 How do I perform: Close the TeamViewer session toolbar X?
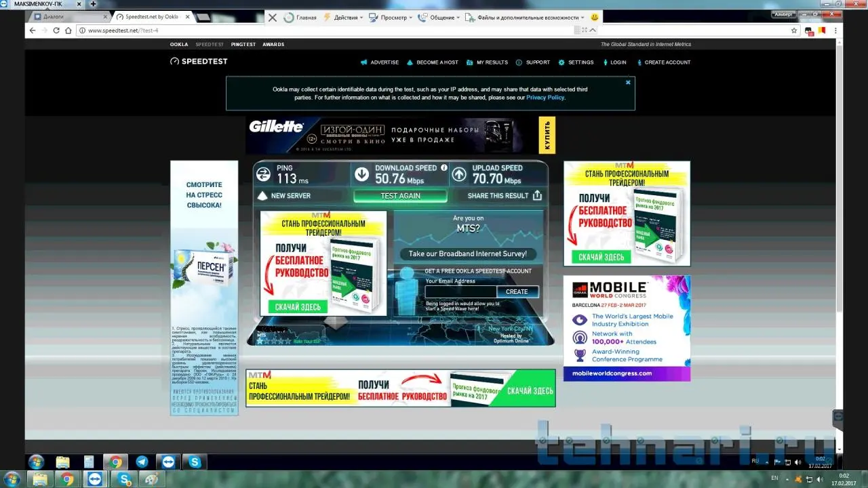point(273,18)
